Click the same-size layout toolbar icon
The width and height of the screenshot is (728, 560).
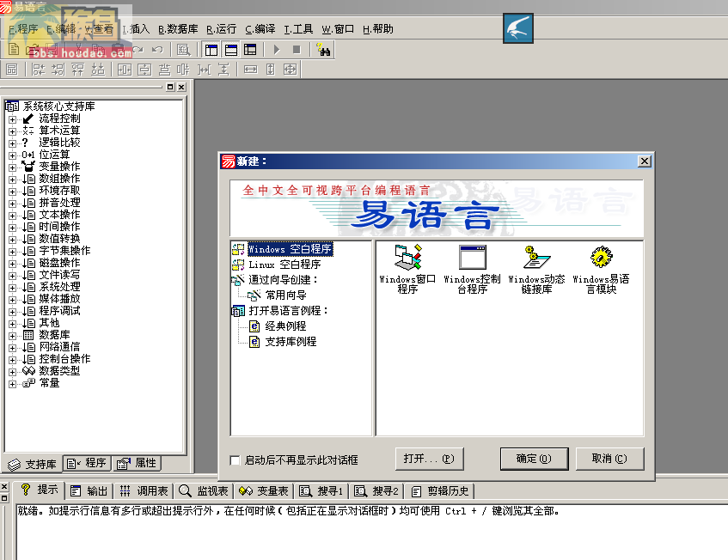[x=291, y=70]
